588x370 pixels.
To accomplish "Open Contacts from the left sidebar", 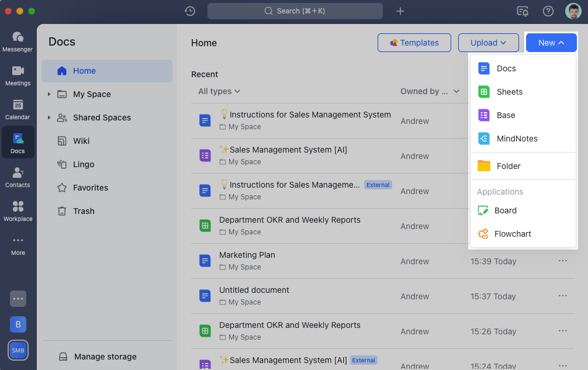I will 18,177.
